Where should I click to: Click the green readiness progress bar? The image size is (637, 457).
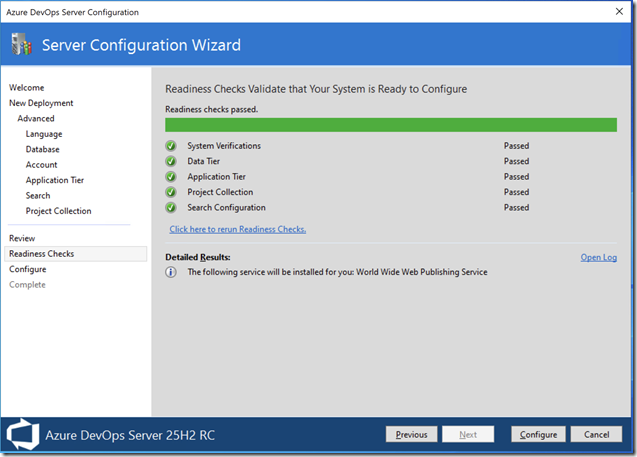click(391, 125)
